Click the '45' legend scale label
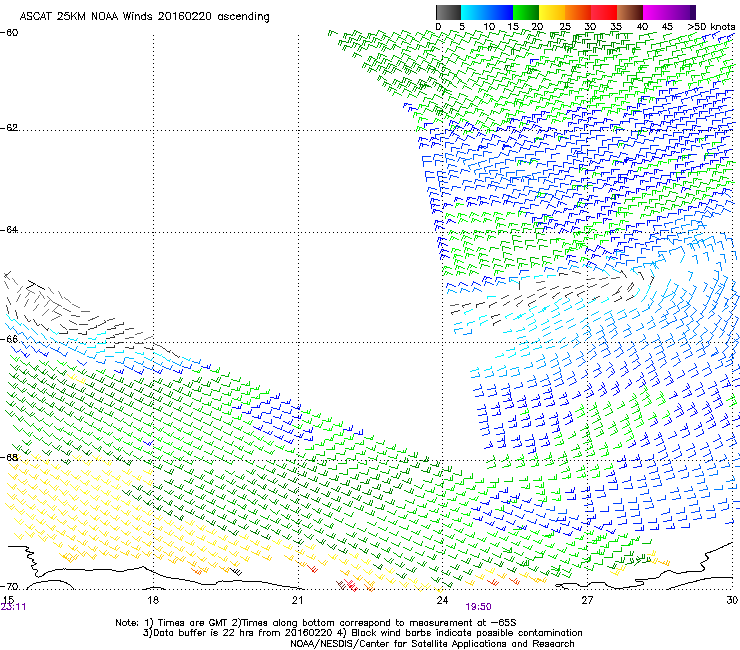740x650 pixels. click(x=667, y=27)
